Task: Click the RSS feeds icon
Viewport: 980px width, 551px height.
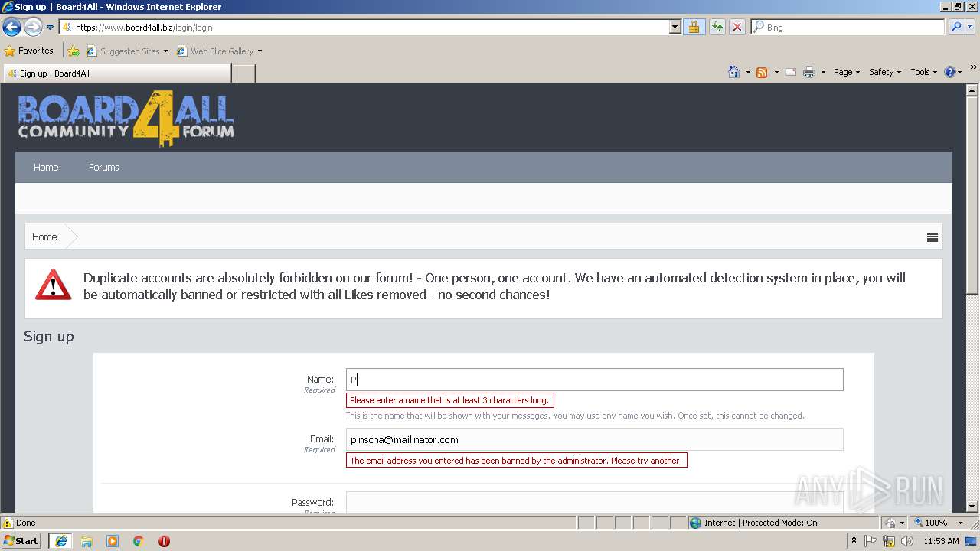Action: click(762, 72)
